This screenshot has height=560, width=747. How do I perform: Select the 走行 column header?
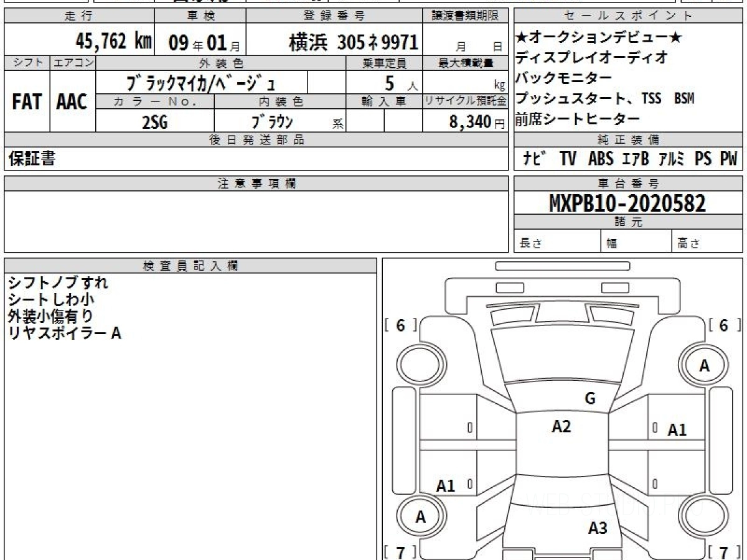[79, 16]
